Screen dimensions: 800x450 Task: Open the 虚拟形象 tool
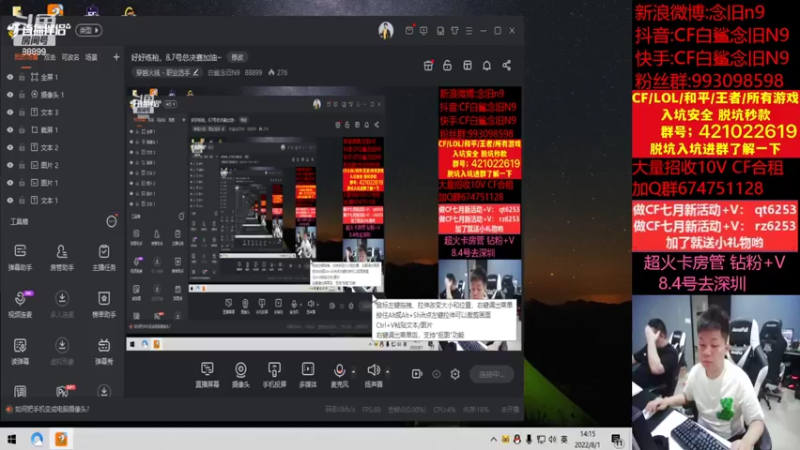click(62, 351)
